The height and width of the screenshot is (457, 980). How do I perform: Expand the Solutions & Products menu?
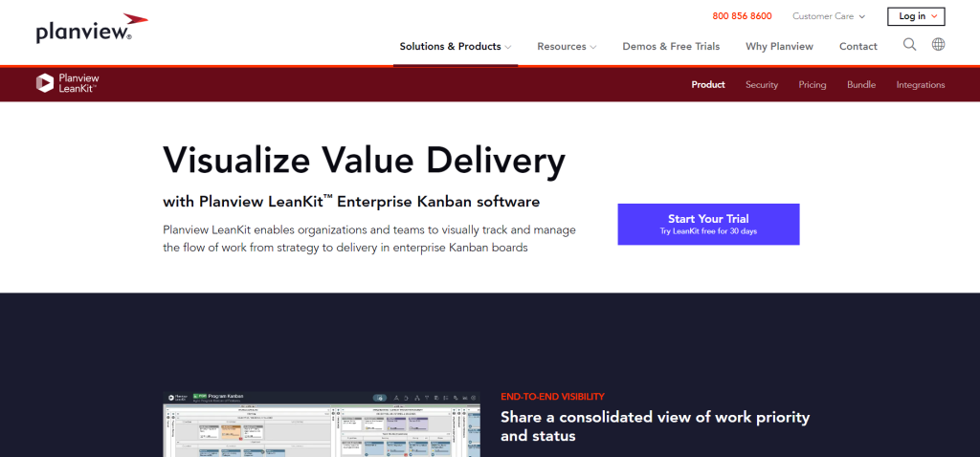[x=456, y=46]
